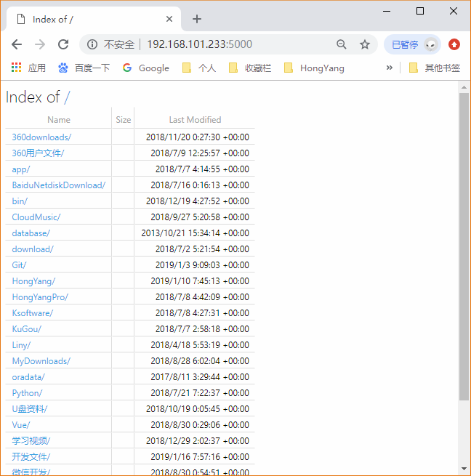This screenshot has width=471, height=476.
Task: Open the Liny/ directory
Action: (x=21, y=345)
